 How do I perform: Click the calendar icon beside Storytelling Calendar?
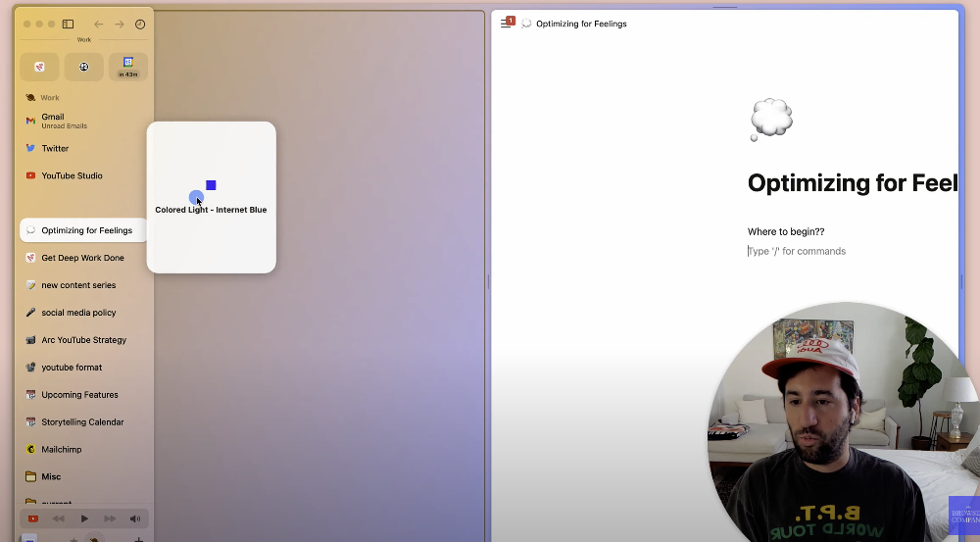coord(30,422)
